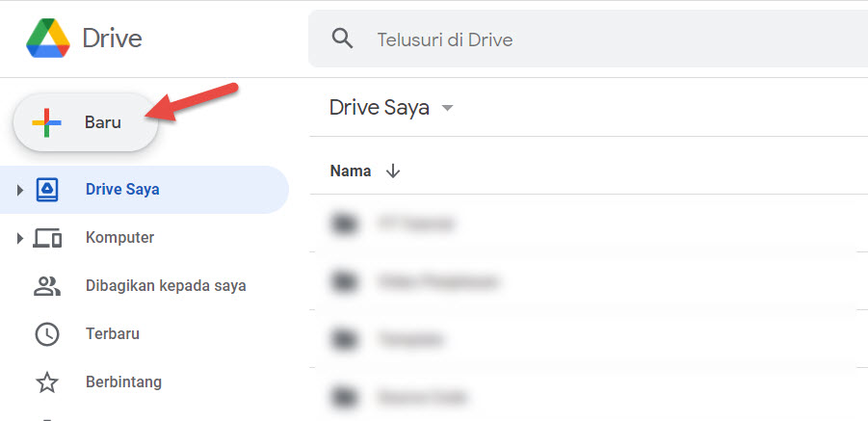Click the Drive wordmark next to logo

point(112,39)
